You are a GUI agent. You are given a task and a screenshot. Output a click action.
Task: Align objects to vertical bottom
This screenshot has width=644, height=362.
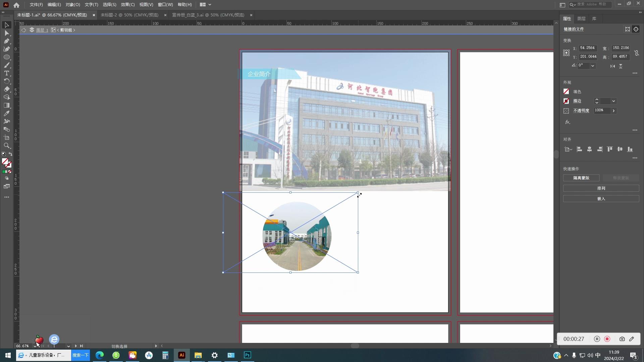630,149
